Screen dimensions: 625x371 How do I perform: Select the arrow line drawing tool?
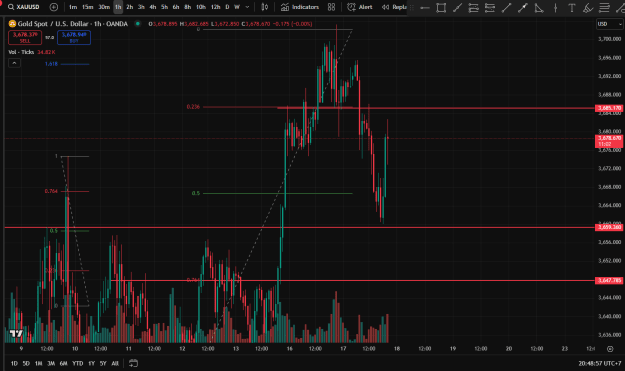coord(523,7)
